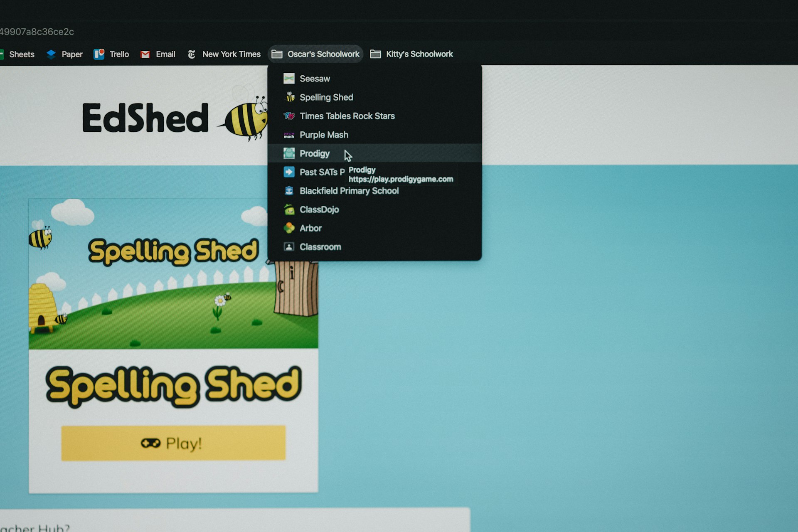Viewport: 798px width, 532px height.
Task: Open the New York Times bookmark
Action: (x=224, y=54)
